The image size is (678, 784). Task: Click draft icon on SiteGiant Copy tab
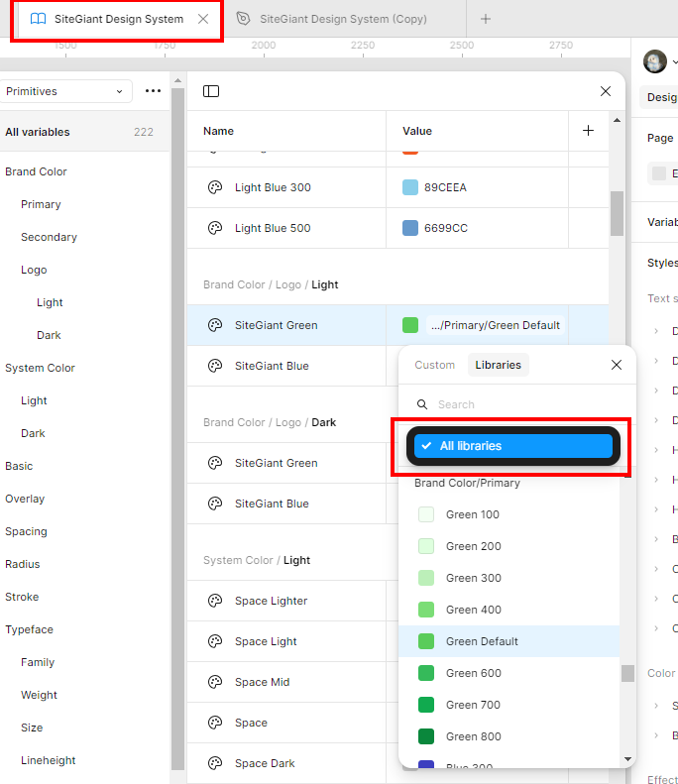(x=243, y=19)
